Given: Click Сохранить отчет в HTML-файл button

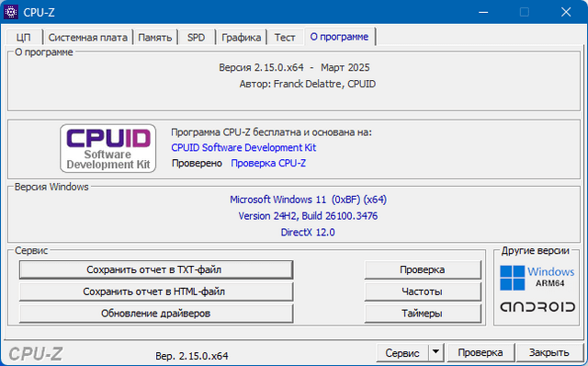Looking at the screenshot, I should point(156,292).
